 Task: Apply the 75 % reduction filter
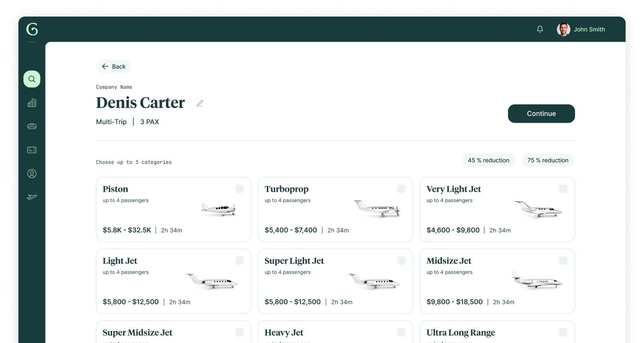pos(548,160)
